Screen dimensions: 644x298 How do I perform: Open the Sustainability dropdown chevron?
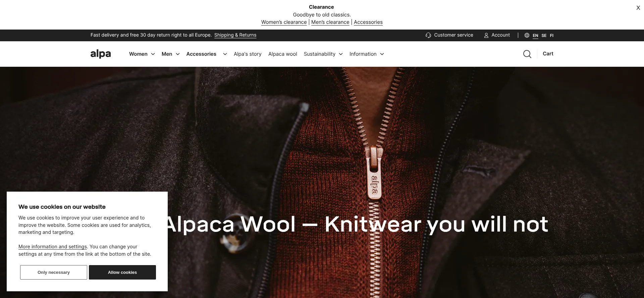[x=341, y=54]
